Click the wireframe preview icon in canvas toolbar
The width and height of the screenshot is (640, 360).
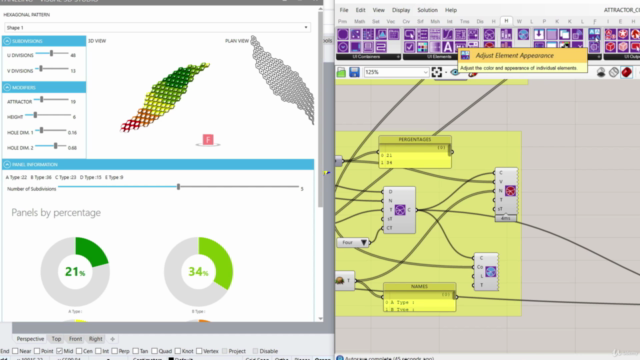pyautogui.click(x=613, y=72)
